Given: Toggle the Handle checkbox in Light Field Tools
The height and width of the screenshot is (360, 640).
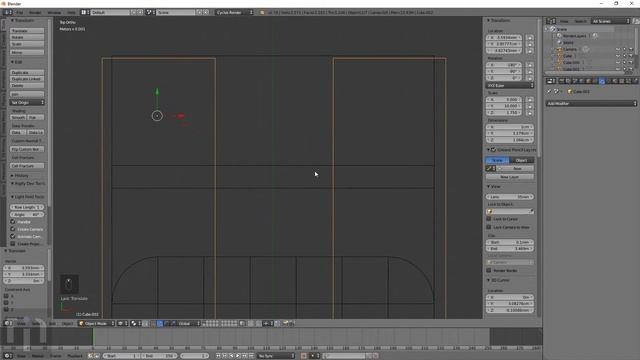Looking at the screenshot, I should [x=13, y=222].
